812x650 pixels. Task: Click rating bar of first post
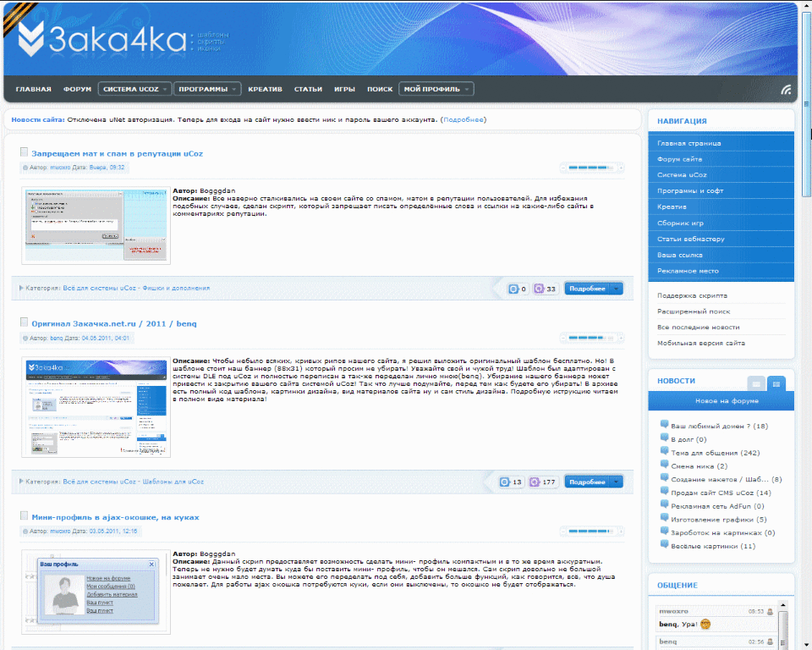592,168
